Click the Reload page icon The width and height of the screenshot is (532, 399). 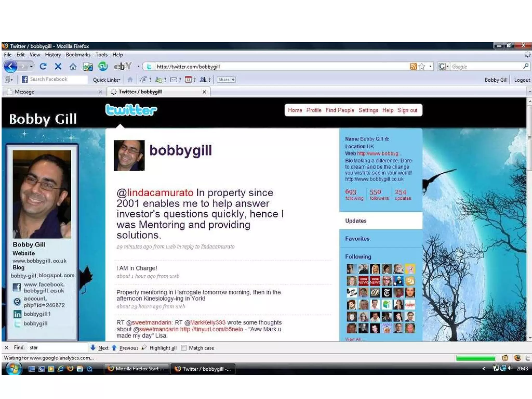43,67
